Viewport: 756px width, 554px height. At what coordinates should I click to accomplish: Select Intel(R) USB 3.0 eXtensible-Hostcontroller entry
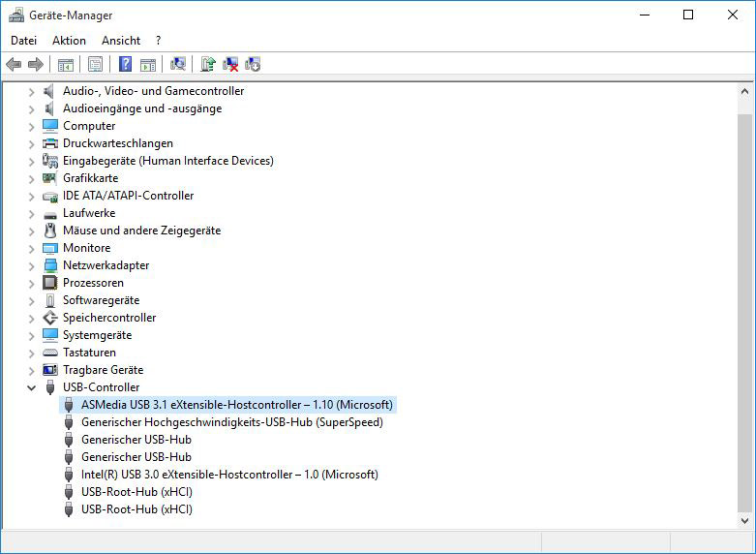[229, 475]
